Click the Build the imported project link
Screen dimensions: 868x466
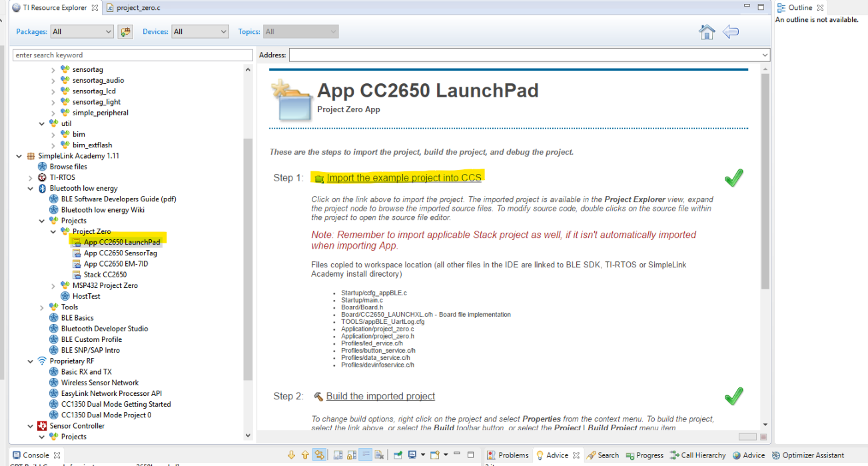coord(379,395)
